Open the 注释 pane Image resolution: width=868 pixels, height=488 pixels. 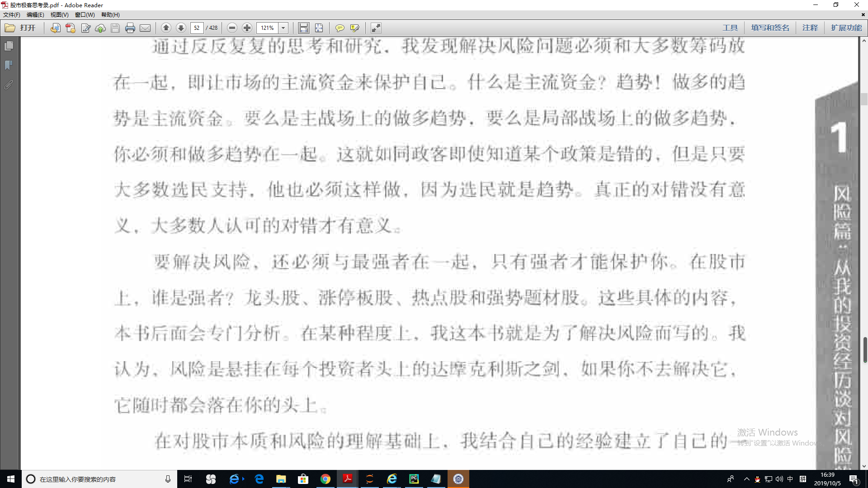point(810,28)
